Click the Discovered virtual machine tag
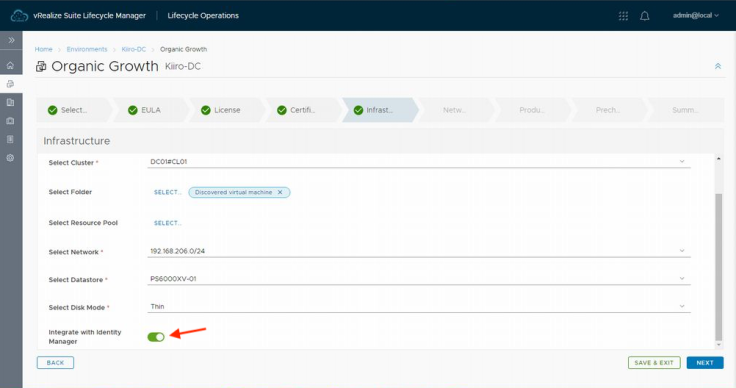This screenshot has width=736, height=388. [239, 192]
